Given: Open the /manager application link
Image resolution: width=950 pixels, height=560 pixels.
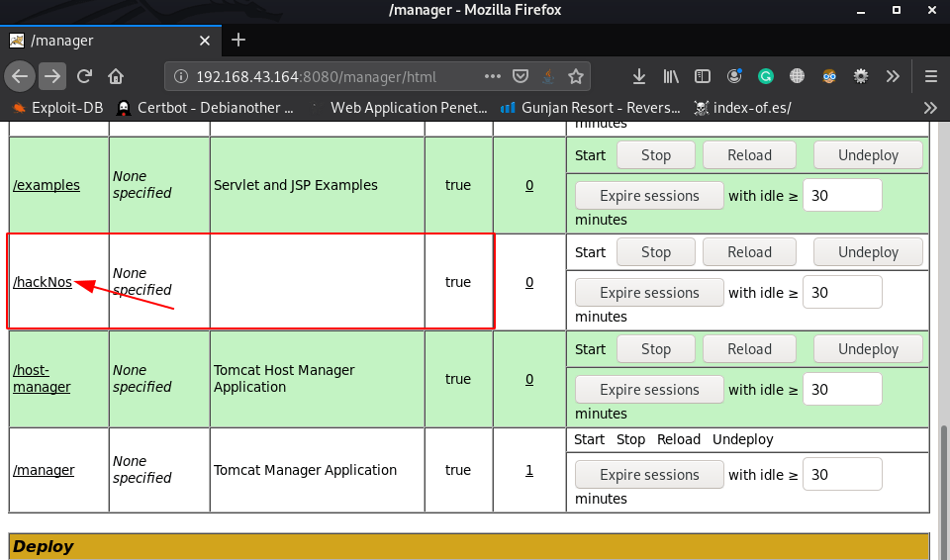Looking at the screenshot, I should (44, 470).
